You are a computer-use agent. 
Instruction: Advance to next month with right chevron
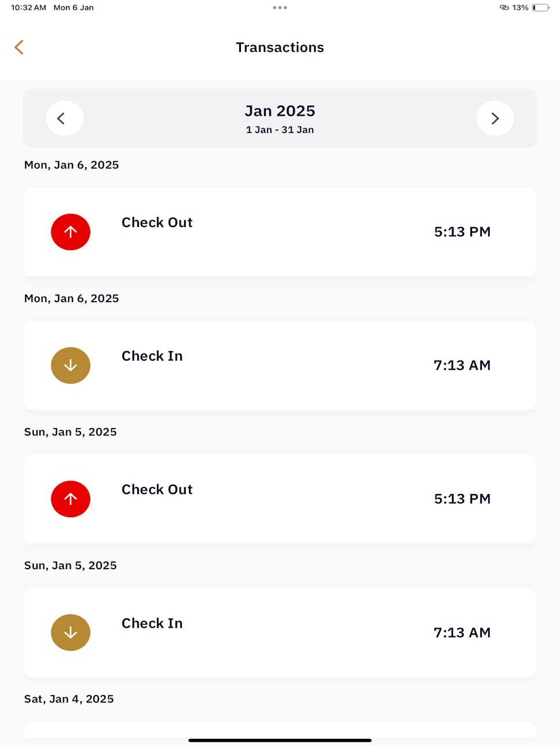(495, 118)
